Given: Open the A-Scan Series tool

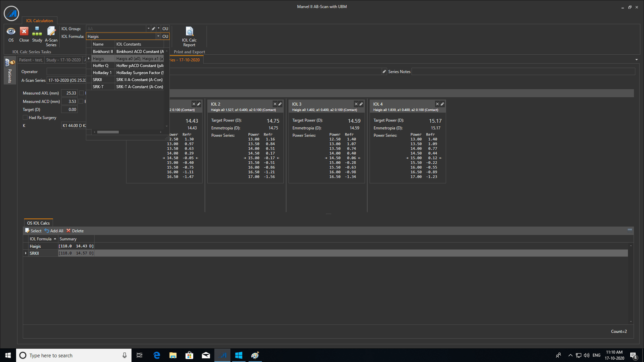Looking at the screenshot, I should pyautogui.click(x=51, y=32).
